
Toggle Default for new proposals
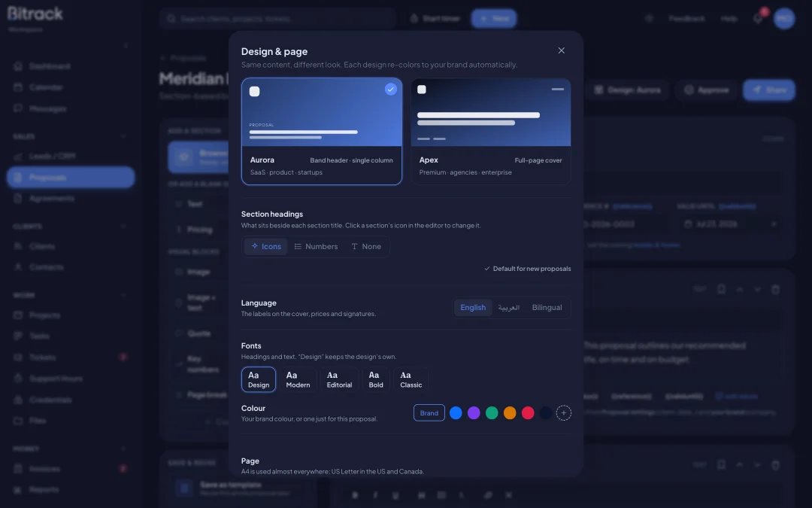point(527,269)
